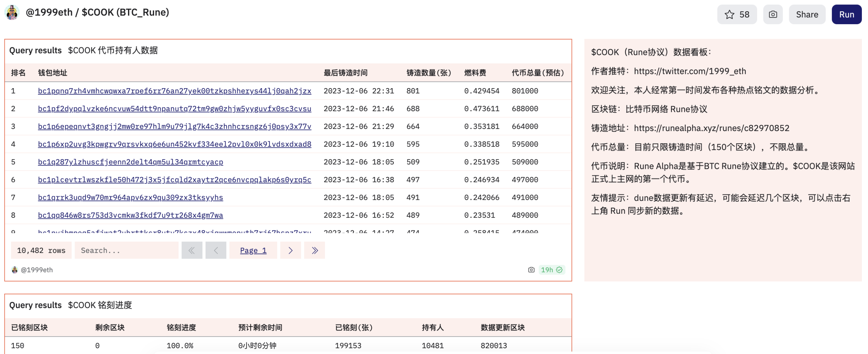Click the @1999eth profile avatar at top

click(12, 13)
